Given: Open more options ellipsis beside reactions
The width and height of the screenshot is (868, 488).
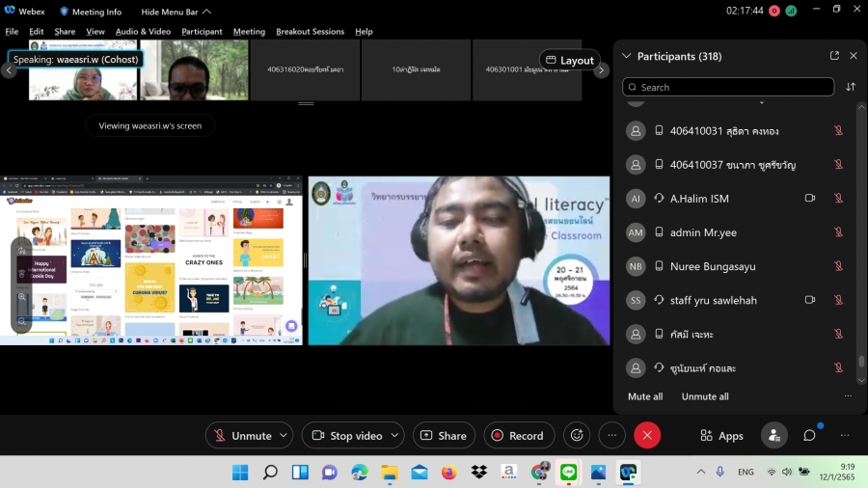Looking at the screenshot, I should pos(611,436).
